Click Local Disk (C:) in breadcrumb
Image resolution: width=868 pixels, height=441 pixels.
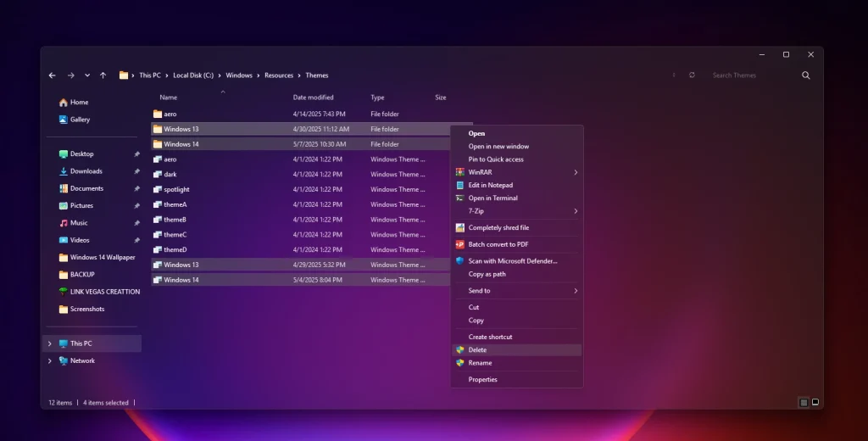193,75
